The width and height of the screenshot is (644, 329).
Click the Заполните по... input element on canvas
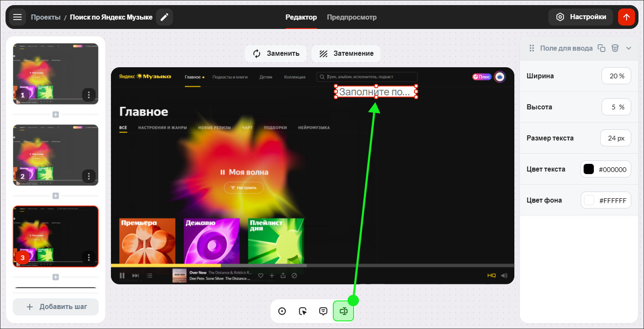[x=376, y=92]
